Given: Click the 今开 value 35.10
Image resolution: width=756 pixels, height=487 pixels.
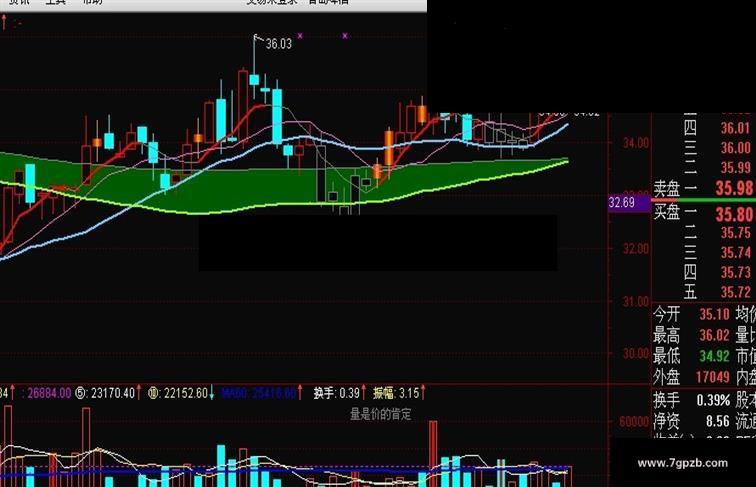Looking at the screenshot, I should [x=715, y=314].
